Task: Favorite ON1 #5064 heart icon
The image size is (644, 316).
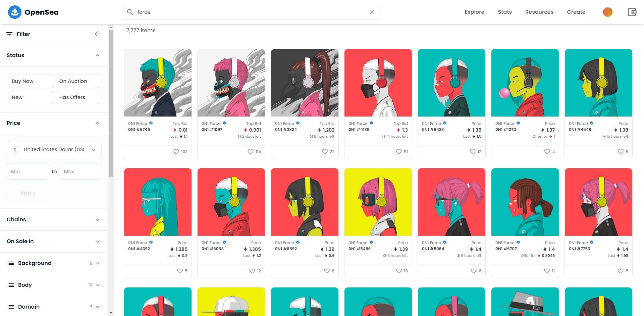Action: (x=474, y=271)
